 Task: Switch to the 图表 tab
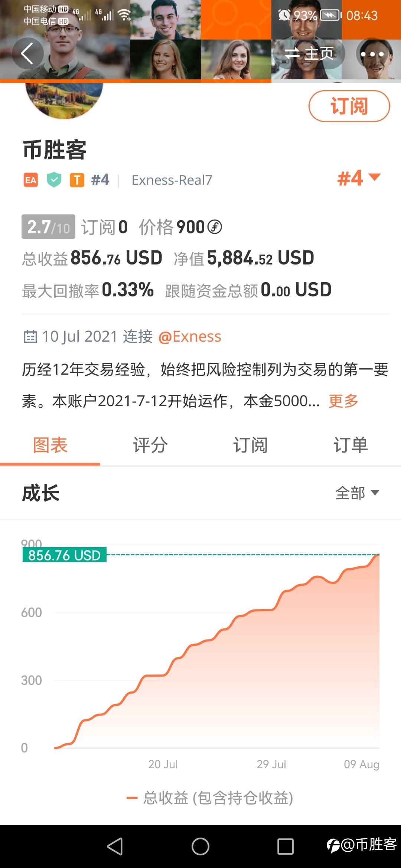coord(50,445)
